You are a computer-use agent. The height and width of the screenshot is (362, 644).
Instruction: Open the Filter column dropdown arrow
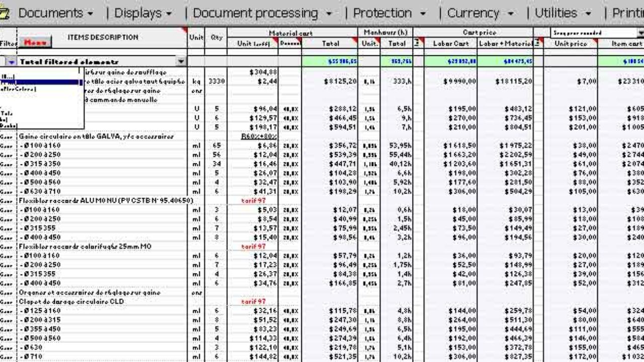point(11,62)
